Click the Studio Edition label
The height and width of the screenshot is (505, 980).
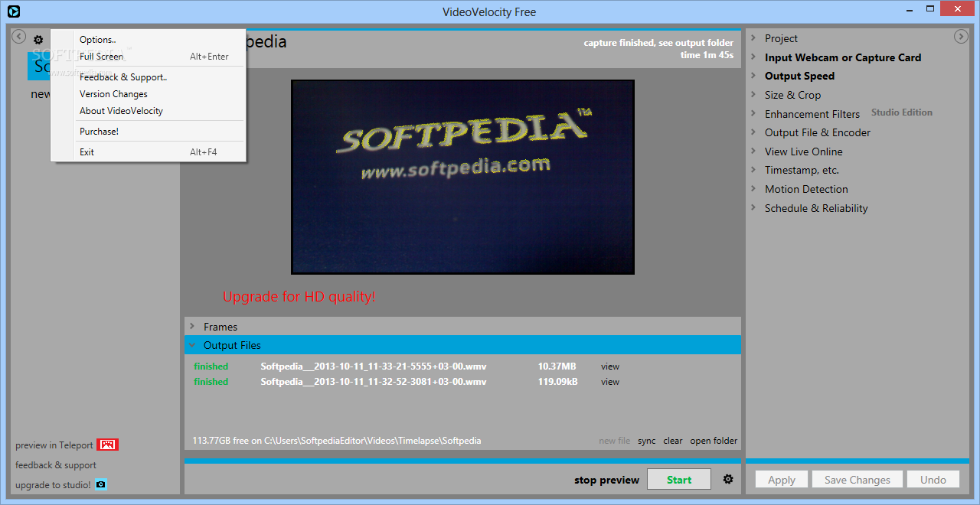(x=902, y=112)
